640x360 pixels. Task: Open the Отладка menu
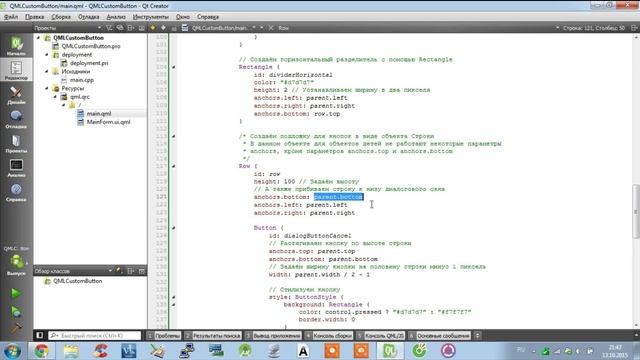pos(89,17)
